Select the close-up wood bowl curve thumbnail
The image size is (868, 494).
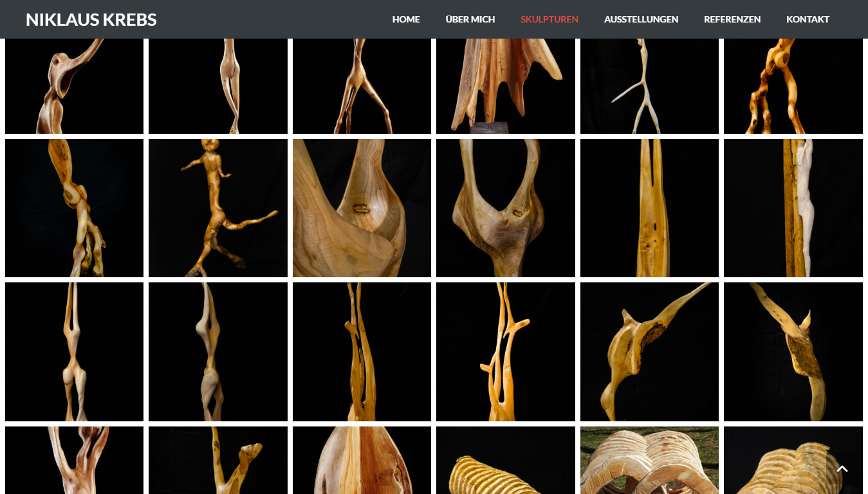tap(362, 208)
